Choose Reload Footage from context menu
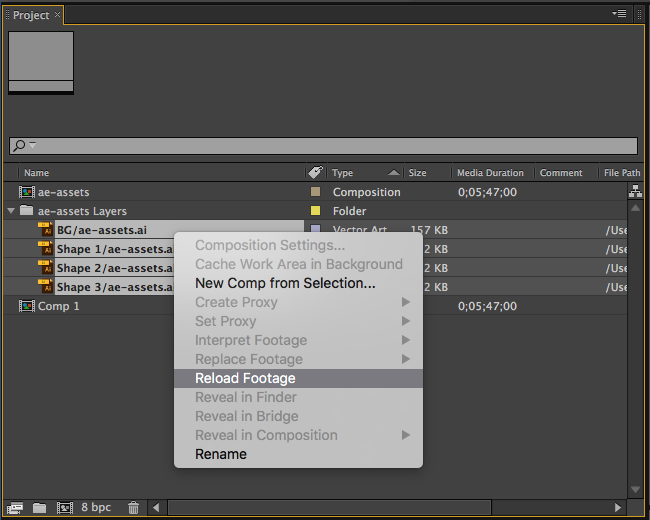 [245, 378]
